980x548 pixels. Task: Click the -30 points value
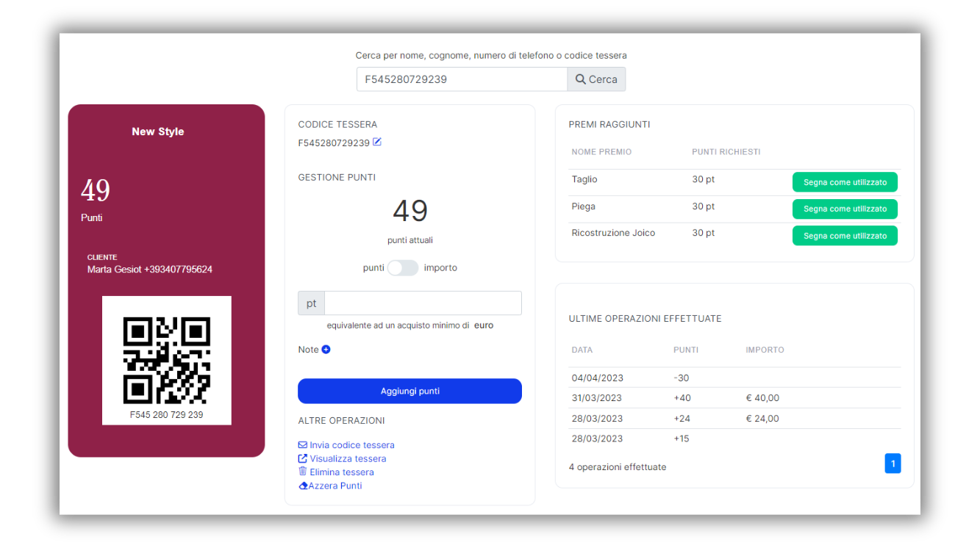(682, 378)
